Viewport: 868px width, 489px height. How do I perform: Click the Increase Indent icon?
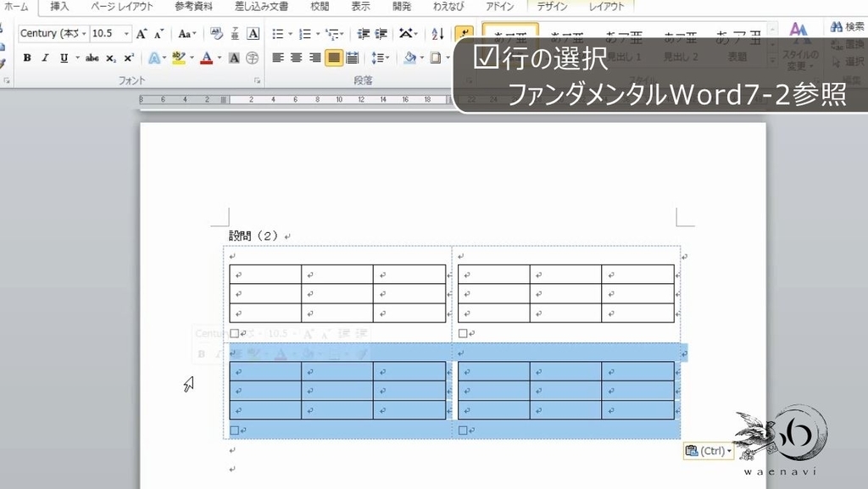coord(381,34)
